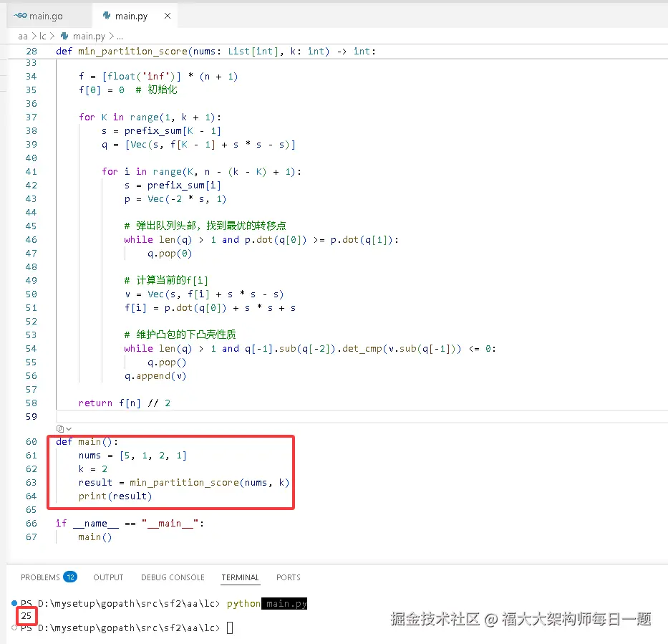Click the code "k = 2" on line 62
668x644 pixels.
[93, 468]
